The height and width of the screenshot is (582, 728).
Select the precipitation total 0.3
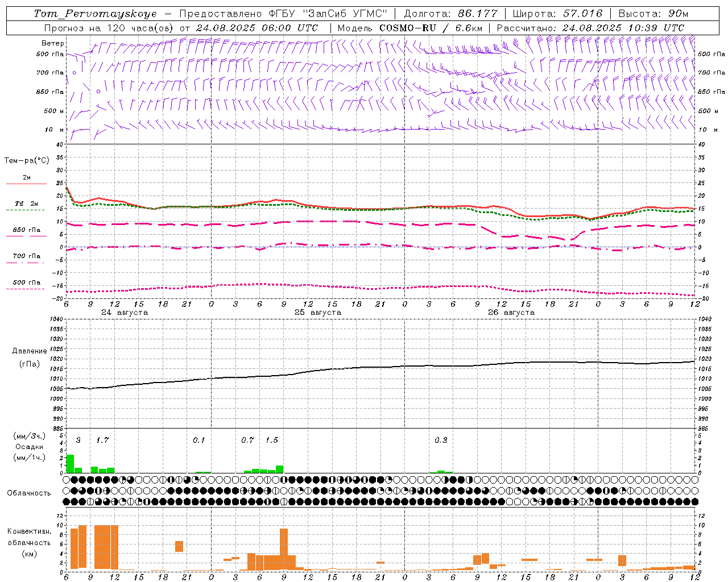click(441, 440)
